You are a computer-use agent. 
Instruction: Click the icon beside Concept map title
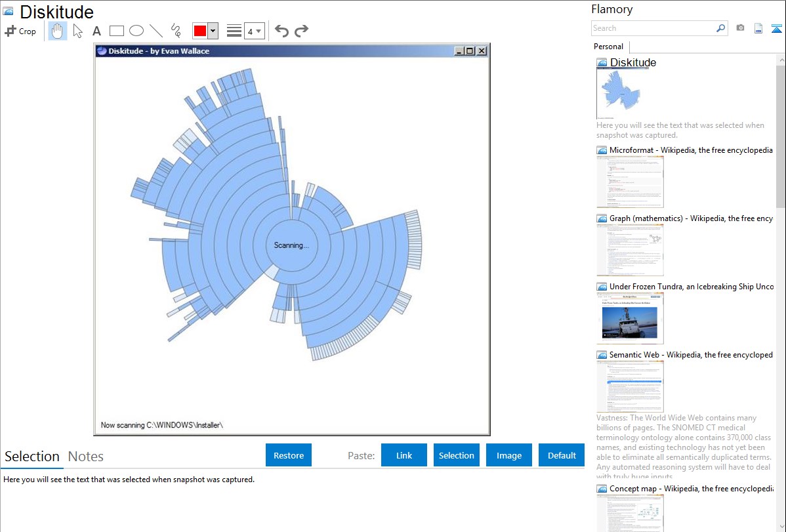[x=602, y=489]
